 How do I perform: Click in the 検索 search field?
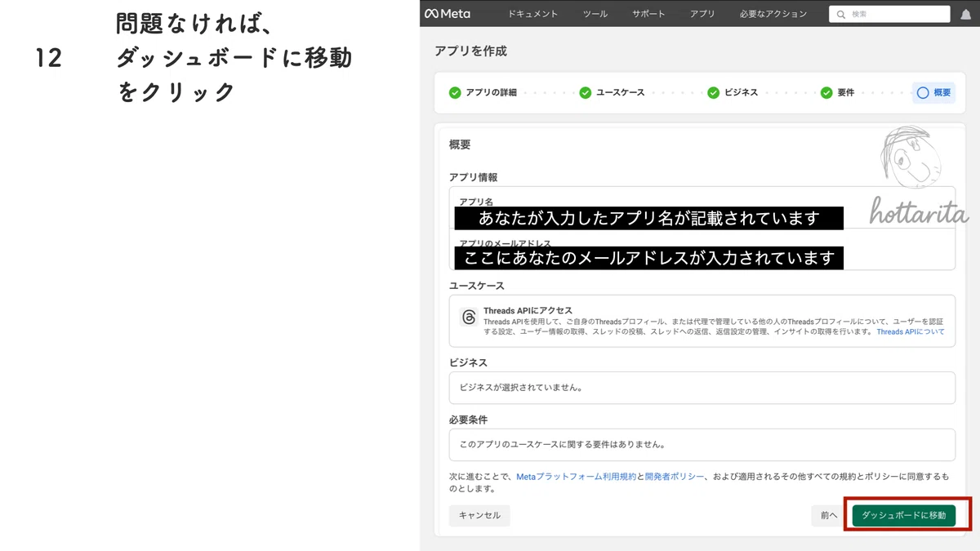[x=889, y=14]
